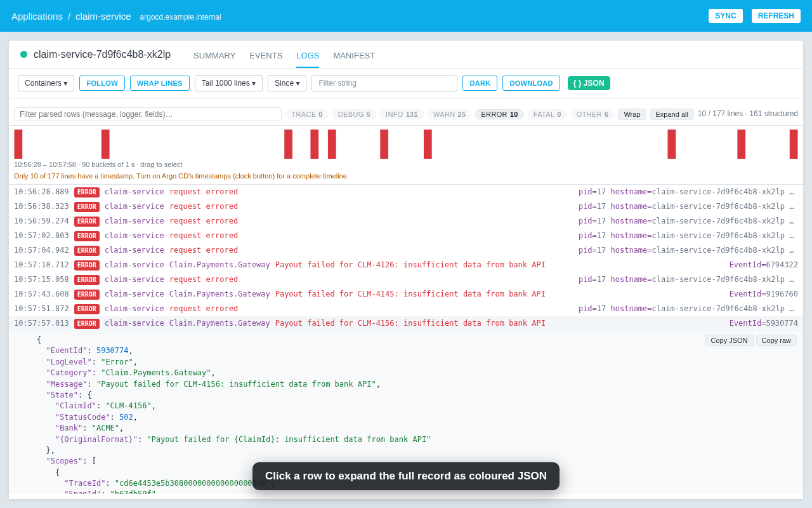The image size is (812, 508).
Task: Toggle the Wrap rows button
Action: click(632, 114)
